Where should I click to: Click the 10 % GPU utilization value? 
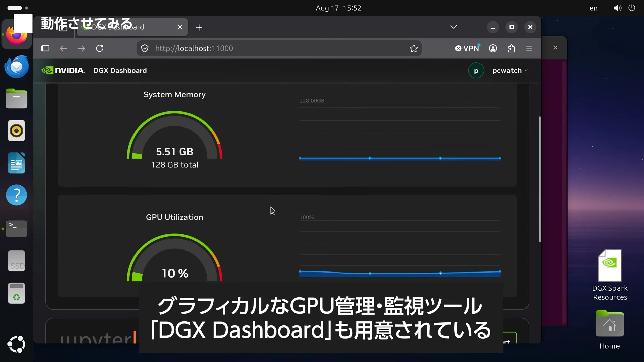[x=175, y=273]
